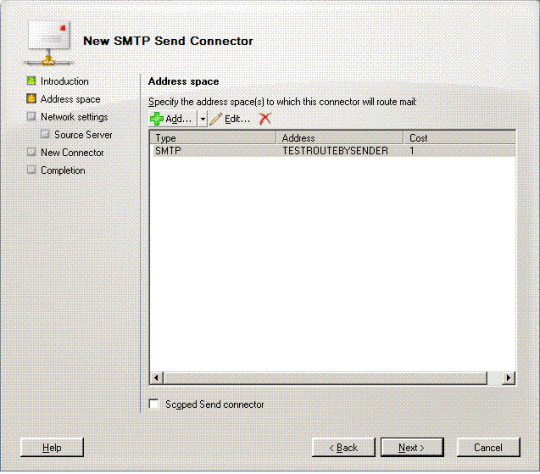This screenshot has width=540, height=474.
Task: Sort by the Type column header
Action: coord(213,138)
